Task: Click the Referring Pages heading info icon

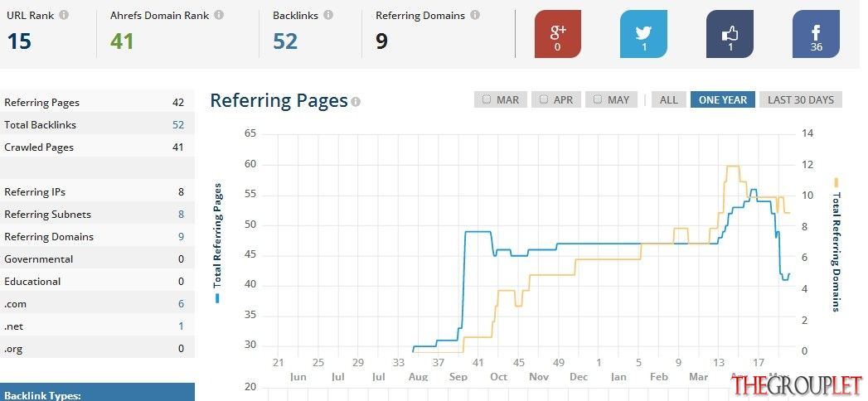Action: point(356,102)
